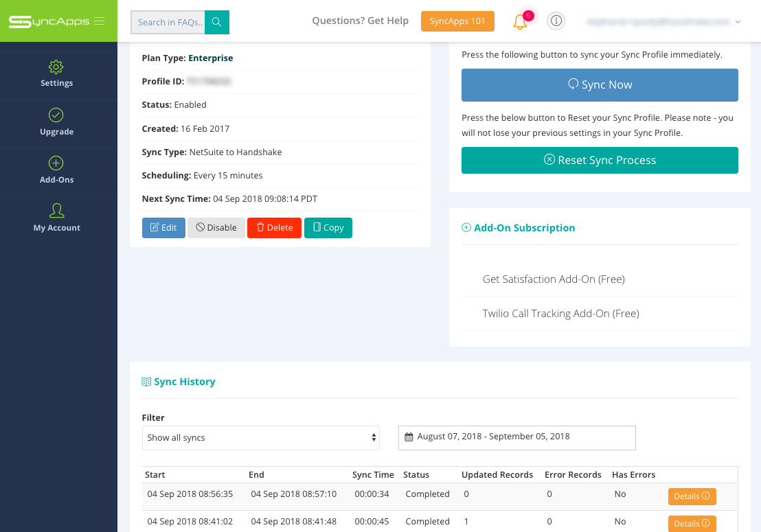Open the SyncApps hamburger menu

click(x=100, y=21)
